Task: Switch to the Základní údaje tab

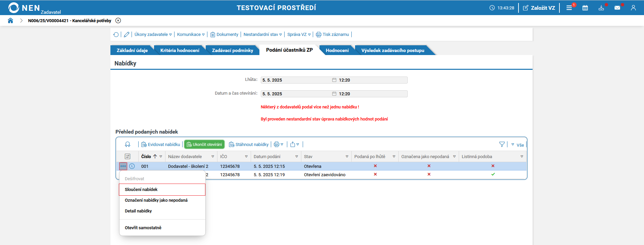Action: [x=132, y=50]
